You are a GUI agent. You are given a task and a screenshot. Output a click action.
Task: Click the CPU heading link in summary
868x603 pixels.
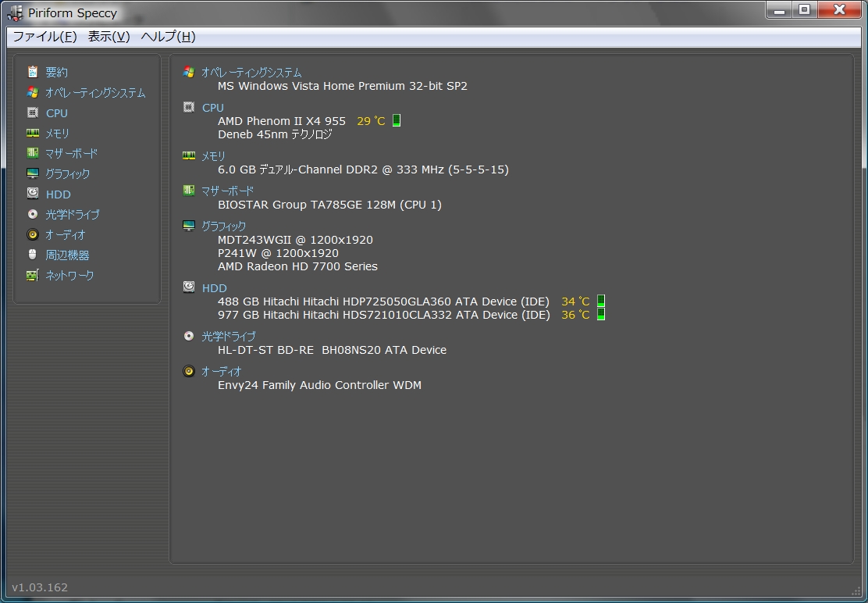(x=213, y=108)
